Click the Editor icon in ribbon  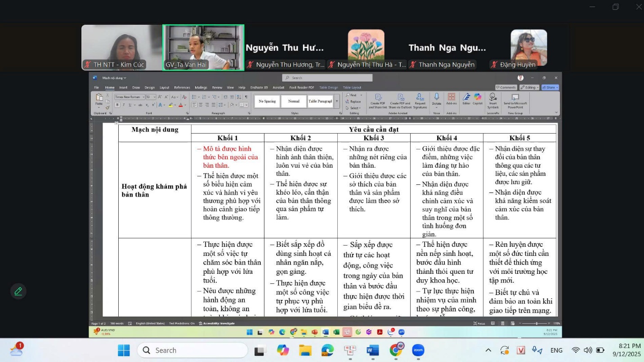point(466,98)
